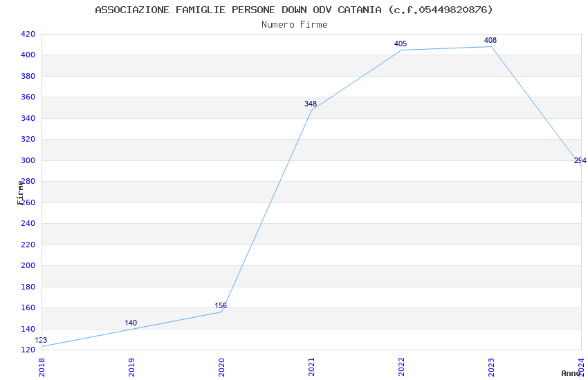Click x-axis year label 2022
Image resolution: width=588 pixels, height=380 pixels.
coord(402,368)
